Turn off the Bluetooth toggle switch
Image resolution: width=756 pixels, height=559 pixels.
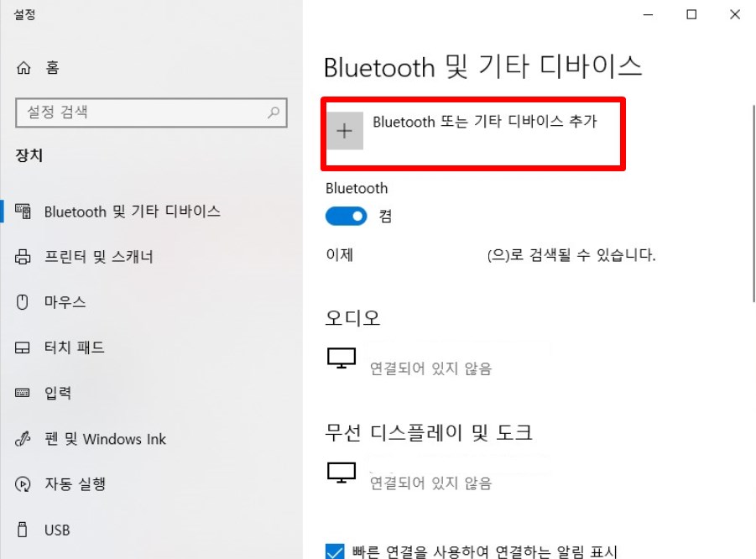(x=347, y=216)
